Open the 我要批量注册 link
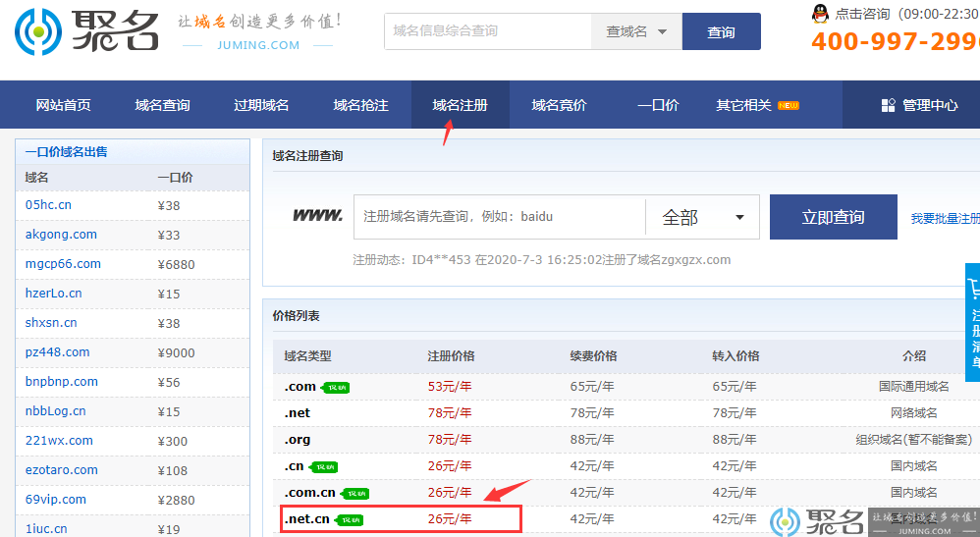Image resolution: width=980 pixels, height=537 pixels. (945, 218)
